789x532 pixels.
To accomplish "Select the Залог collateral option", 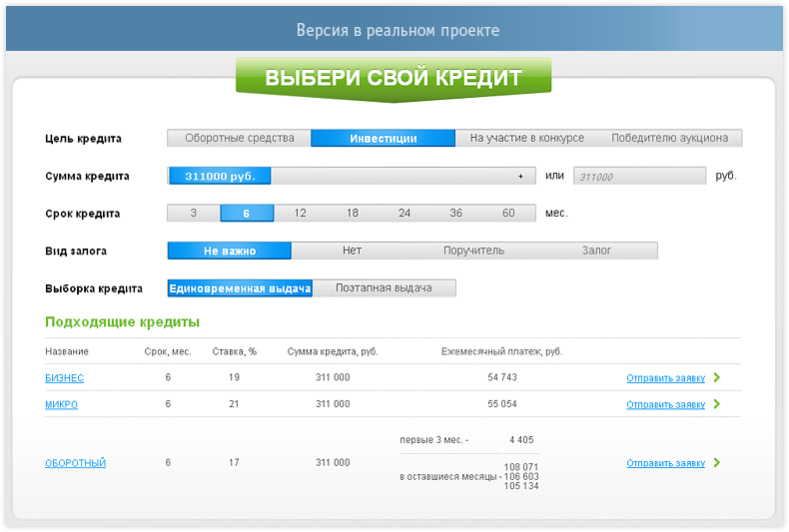I will (596, 251).
